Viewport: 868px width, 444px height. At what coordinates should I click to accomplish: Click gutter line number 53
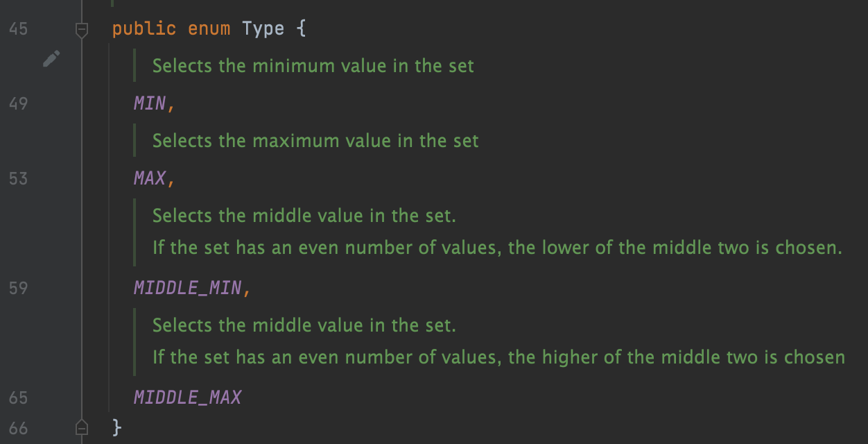(x=19, y=178)
